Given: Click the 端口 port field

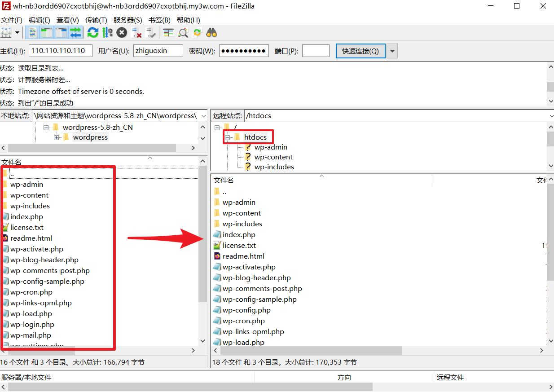Looking at the screenshot, I should pos(316,51).
